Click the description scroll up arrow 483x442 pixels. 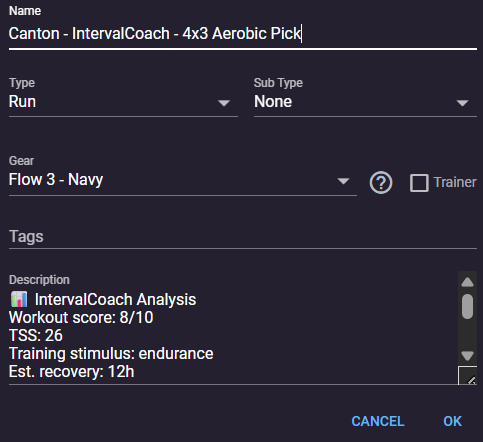tap(467, 282)
